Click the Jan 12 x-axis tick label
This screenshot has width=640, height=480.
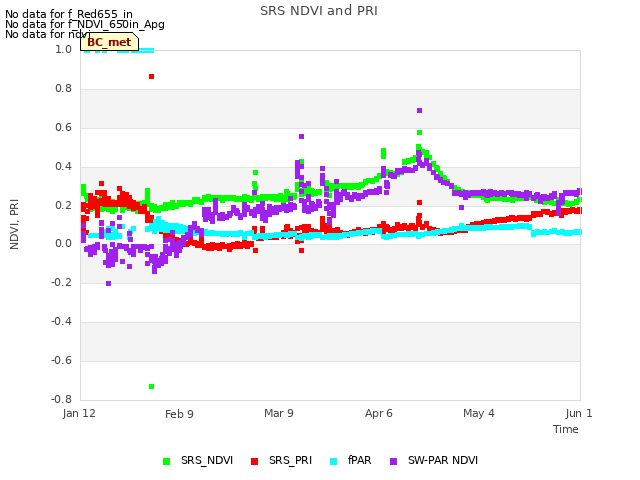79,413
